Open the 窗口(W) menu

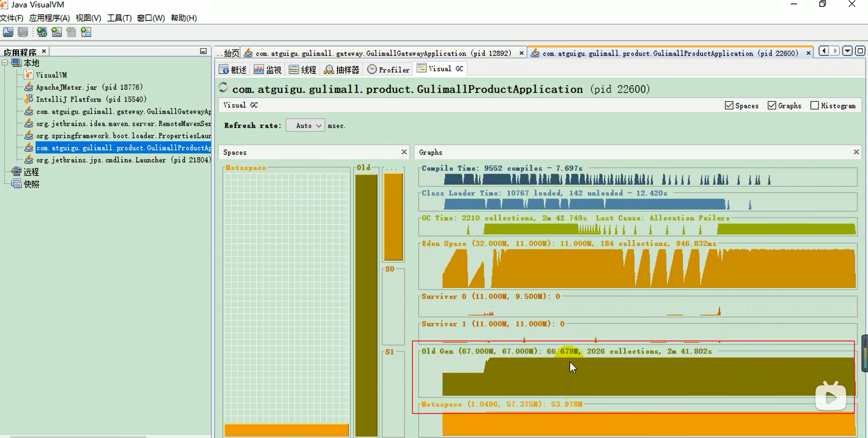[151, 18]
